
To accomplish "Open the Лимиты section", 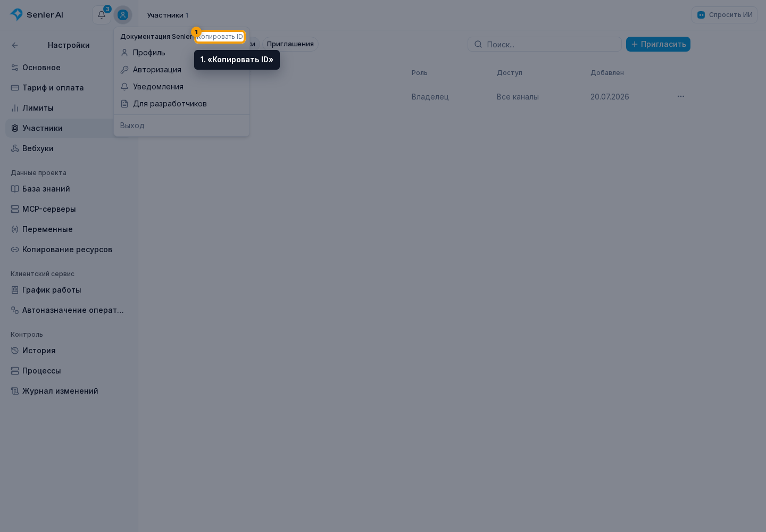I will click(x=69, y=108).
